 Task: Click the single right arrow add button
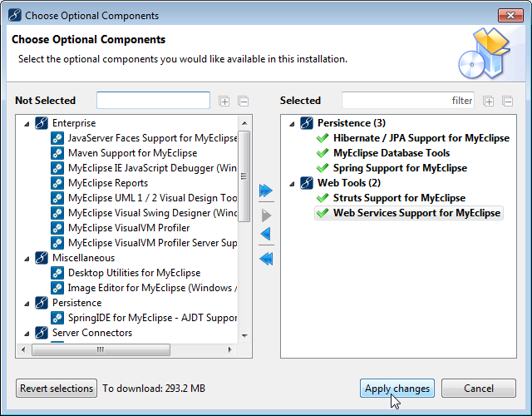[x=266, y=215]
